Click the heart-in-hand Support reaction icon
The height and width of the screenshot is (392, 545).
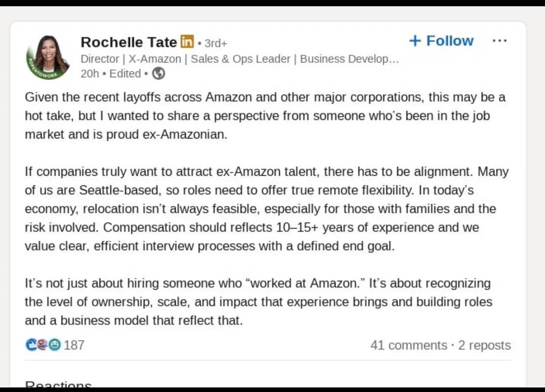(43, 345)
